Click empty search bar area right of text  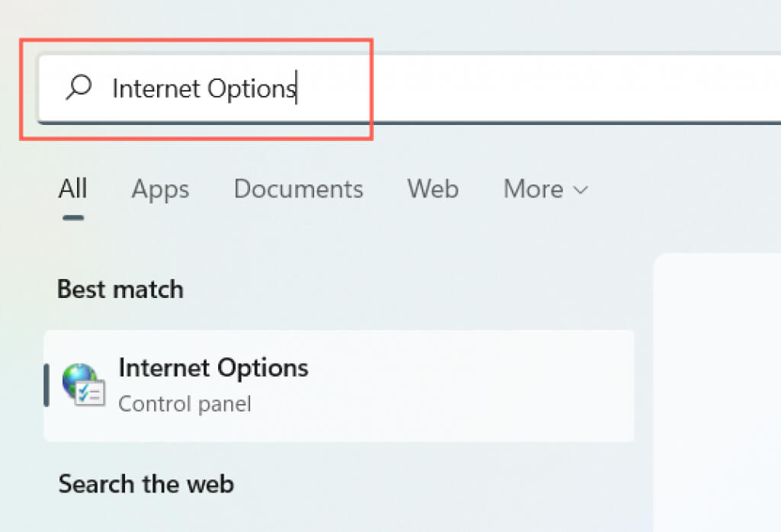(x=534, y=89)
